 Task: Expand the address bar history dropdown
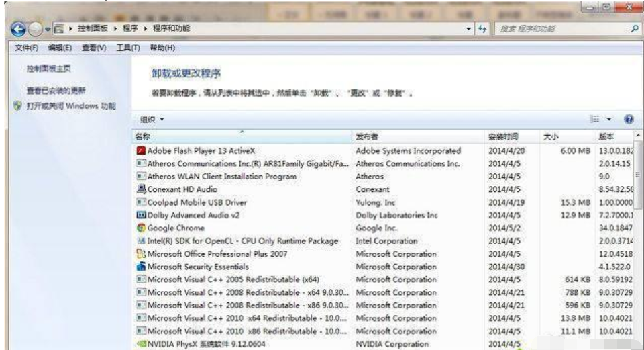click(x=469, y=29)
